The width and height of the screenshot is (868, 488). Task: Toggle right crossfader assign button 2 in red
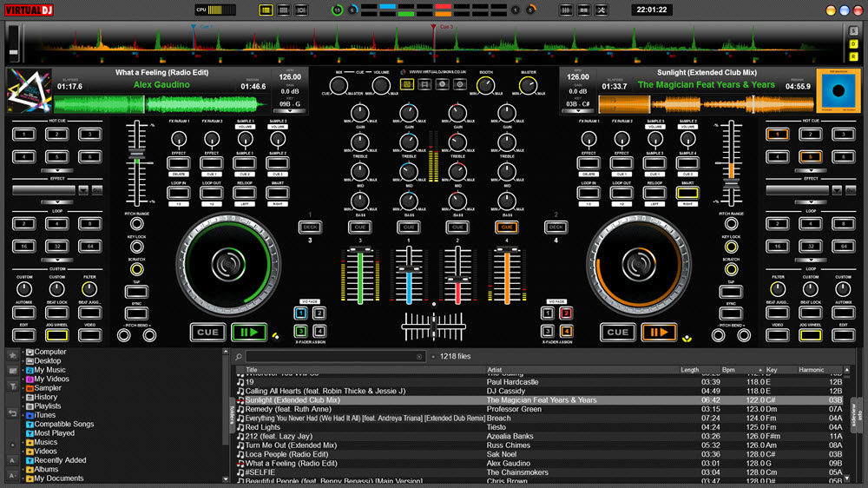point(566,313)
